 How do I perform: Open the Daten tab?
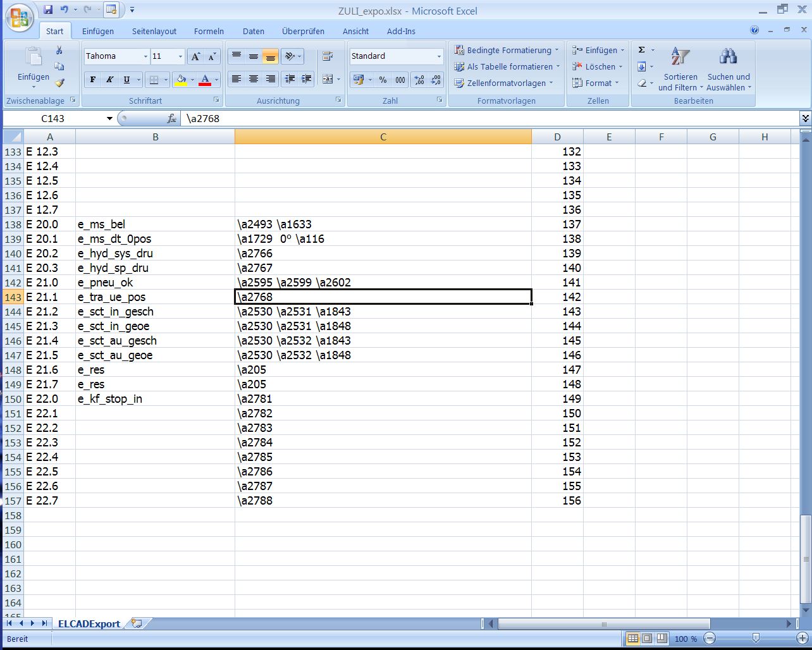coord(254,31)
